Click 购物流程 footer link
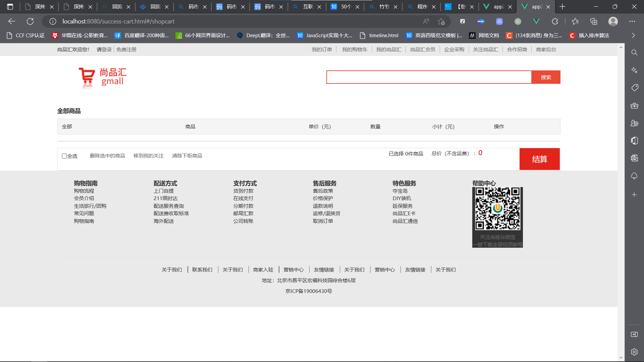 pos(84,191)
